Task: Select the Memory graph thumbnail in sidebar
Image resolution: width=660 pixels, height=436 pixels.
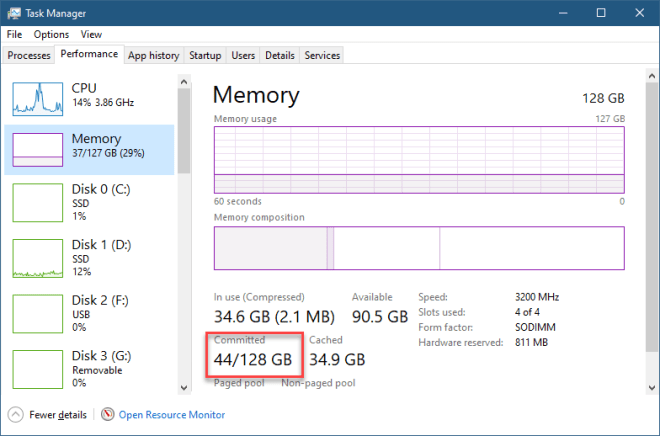Action: tap(37, 149)
